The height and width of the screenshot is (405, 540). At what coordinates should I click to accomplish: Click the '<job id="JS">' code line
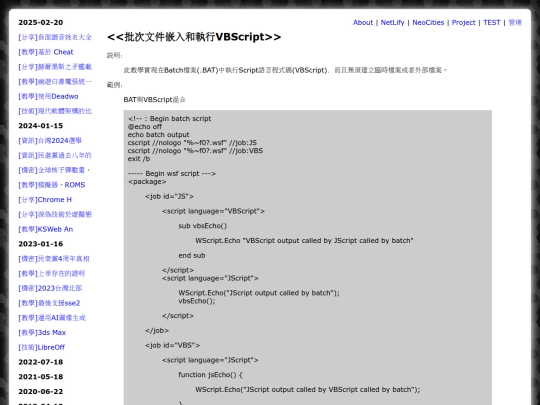169,196
